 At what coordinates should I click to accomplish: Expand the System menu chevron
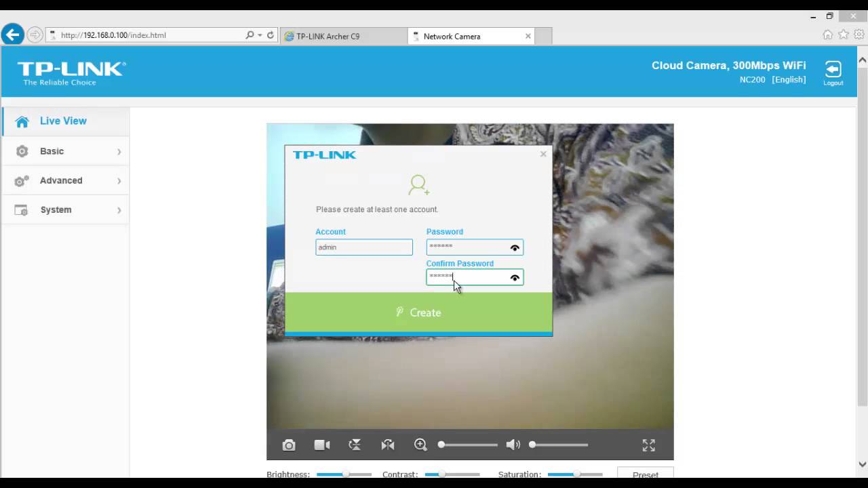tap(119, 210)
